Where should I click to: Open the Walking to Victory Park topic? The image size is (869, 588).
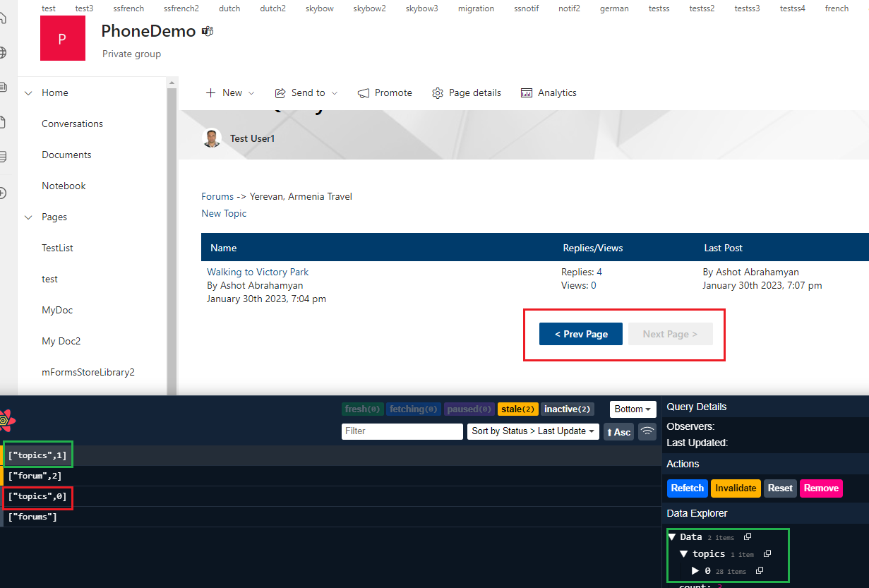click(x=258, y=272)
